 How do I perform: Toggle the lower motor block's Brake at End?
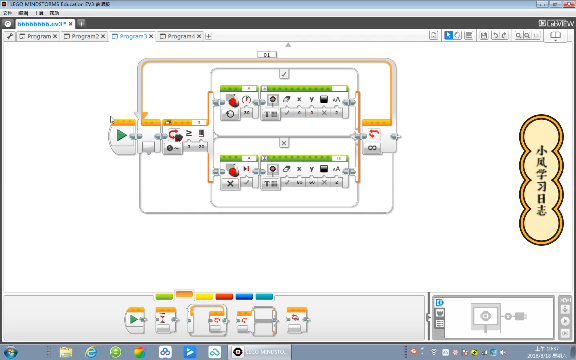pos(246,182)
